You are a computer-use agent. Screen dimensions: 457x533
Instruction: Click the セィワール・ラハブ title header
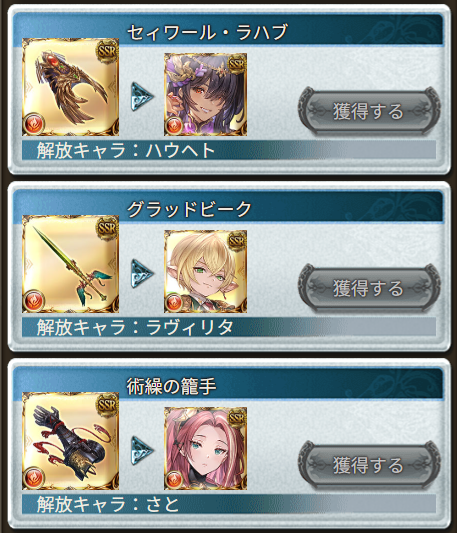pyautogui.click(x=207, y=32)
